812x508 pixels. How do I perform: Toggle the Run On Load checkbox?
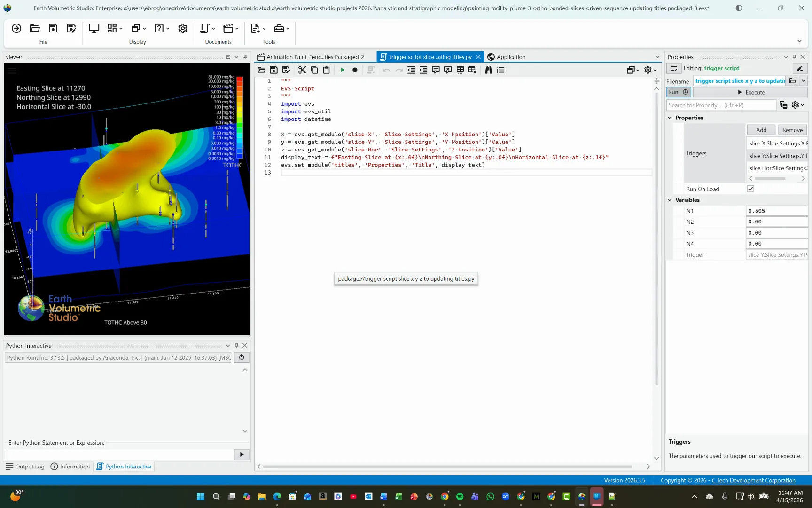click(x=750, y=189)
